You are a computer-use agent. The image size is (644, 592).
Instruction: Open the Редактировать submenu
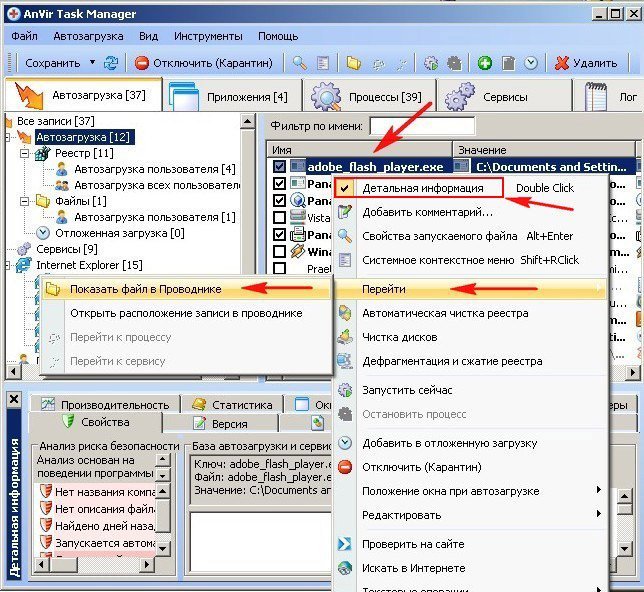click(x=470, y=515)
